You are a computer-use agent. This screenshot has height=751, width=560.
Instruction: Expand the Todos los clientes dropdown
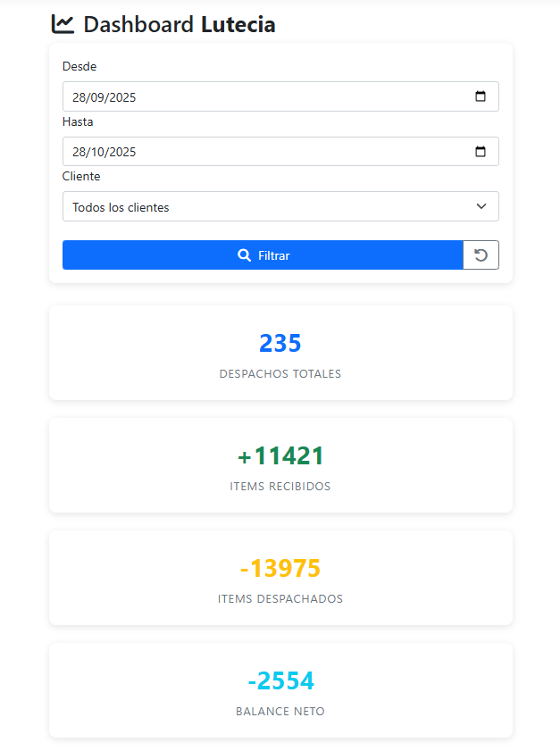pos(280,206)
